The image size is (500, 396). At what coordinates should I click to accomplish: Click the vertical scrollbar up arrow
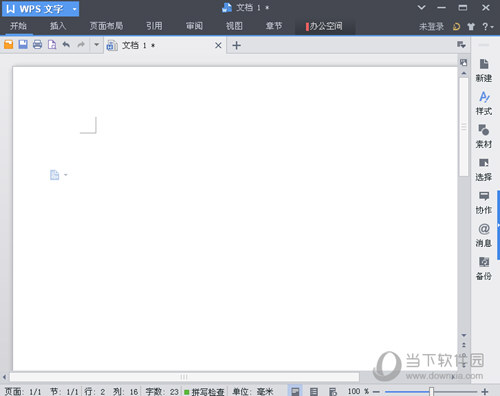(464, 73)
